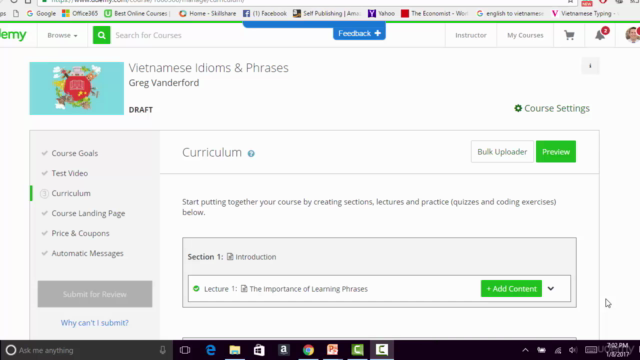Open the Price & Coupons step
Screen dimensions: 640x360
point(80,233)
